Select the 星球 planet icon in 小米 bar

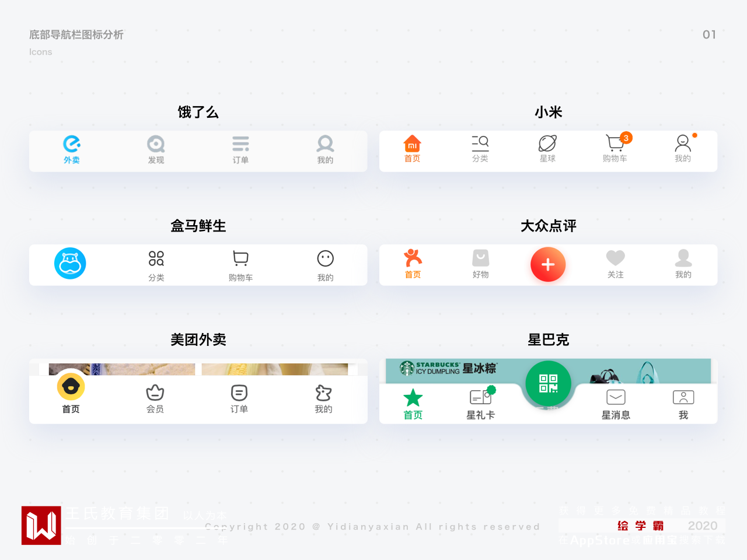(547, 143)
